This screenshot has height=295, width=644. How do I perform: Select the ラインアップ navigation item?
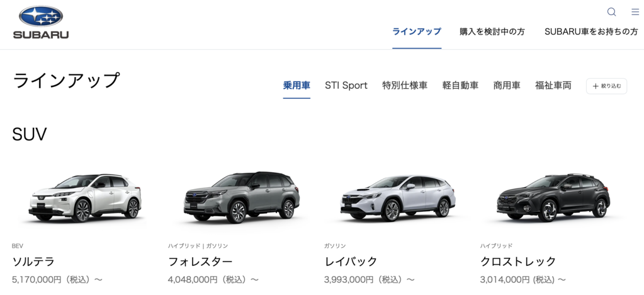[417, 32]
